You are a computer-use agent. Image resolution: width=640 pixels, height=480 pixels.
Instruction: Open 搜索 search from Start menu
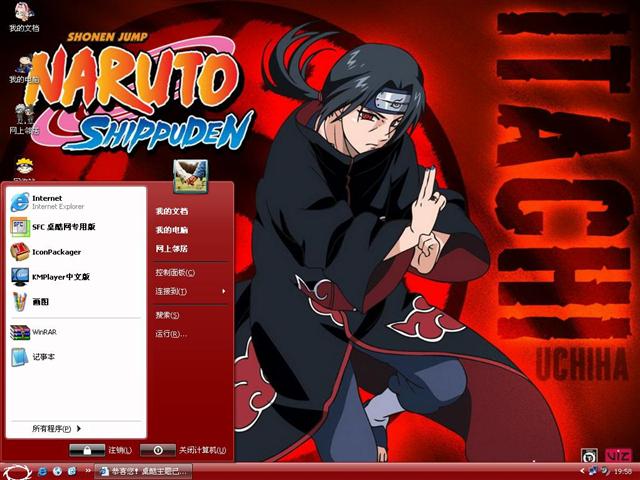pos(167,315)
